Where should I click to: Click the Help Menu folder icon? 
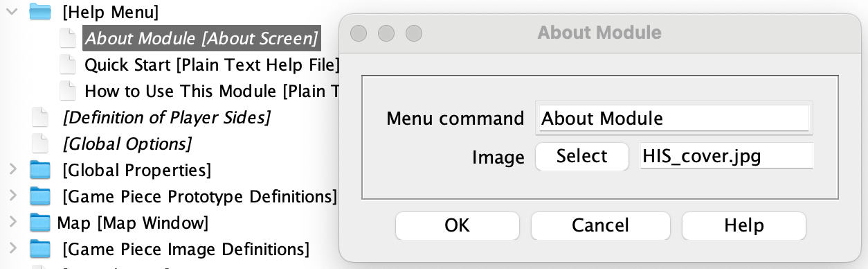[41, 11]
